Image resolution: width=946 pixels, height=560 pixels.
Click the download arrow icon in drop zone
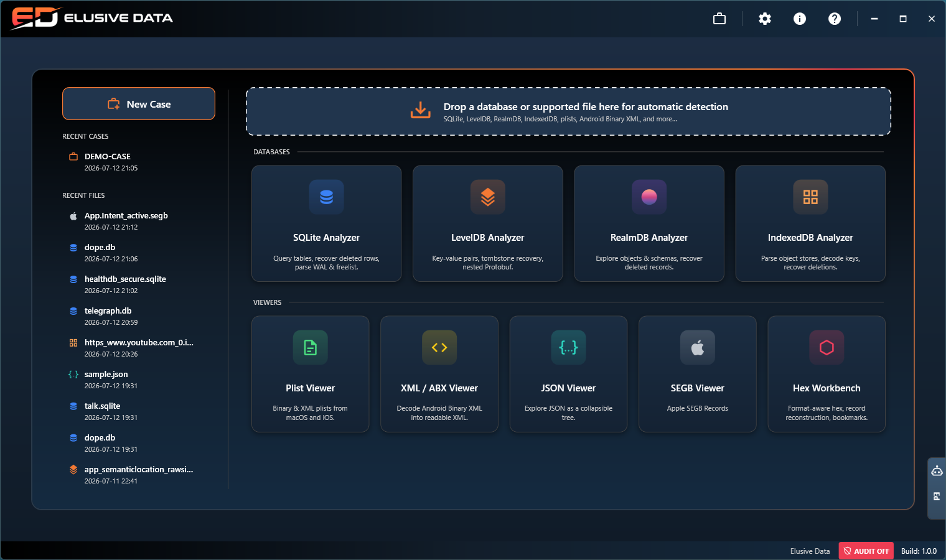pos(421,110)
